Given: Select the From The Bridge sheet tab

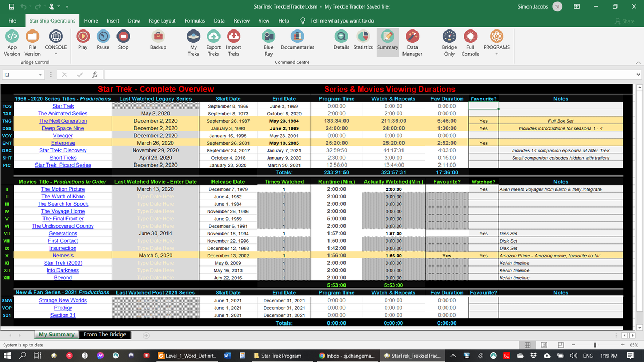Looking at the screenshot, I should 105,335.
